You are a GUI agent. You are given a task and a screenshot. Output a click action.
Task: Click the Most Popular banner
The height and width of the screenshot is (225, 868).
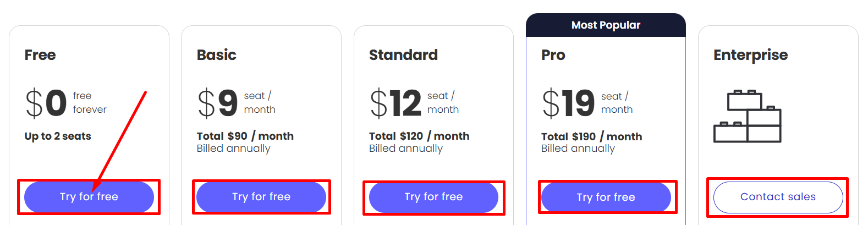pyautogui.click(x=606, y=25)
